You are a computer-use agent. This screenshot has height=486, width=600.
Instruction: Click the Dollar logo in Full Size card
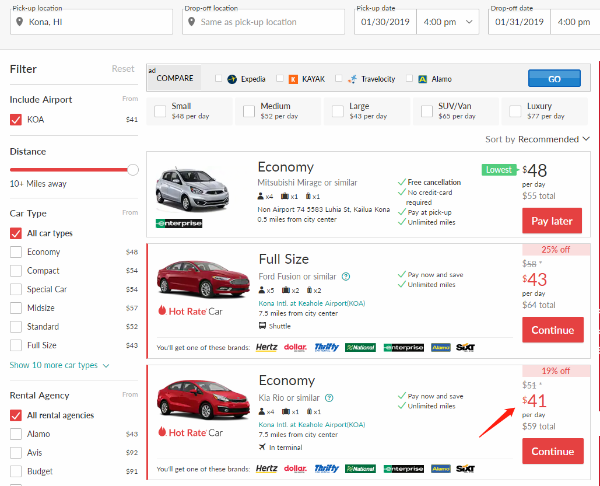295,347
